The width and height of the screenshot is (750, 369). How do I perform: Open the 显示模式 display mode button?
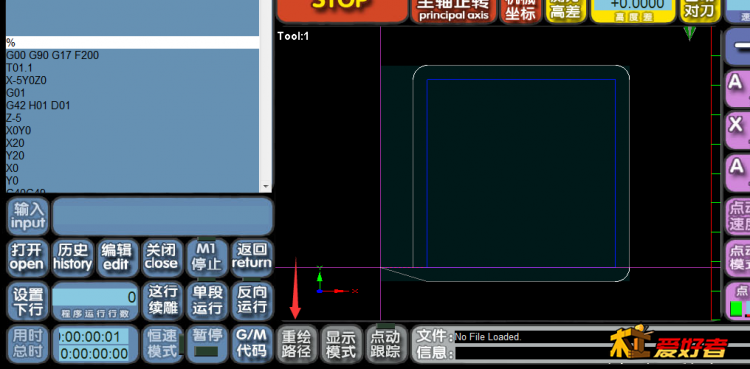click(341, 344)
